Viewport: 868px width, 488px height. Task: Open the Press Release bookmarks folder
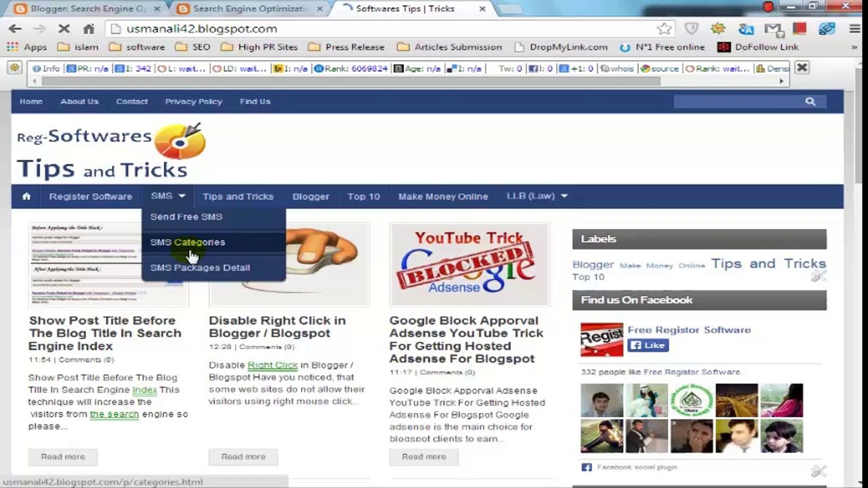(346, 47)
